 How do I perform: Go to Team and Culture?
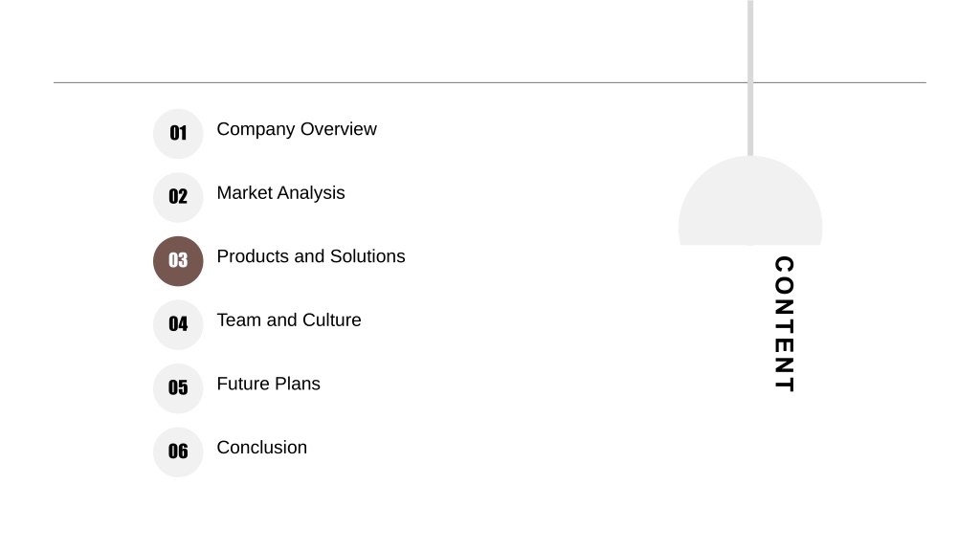289,320
